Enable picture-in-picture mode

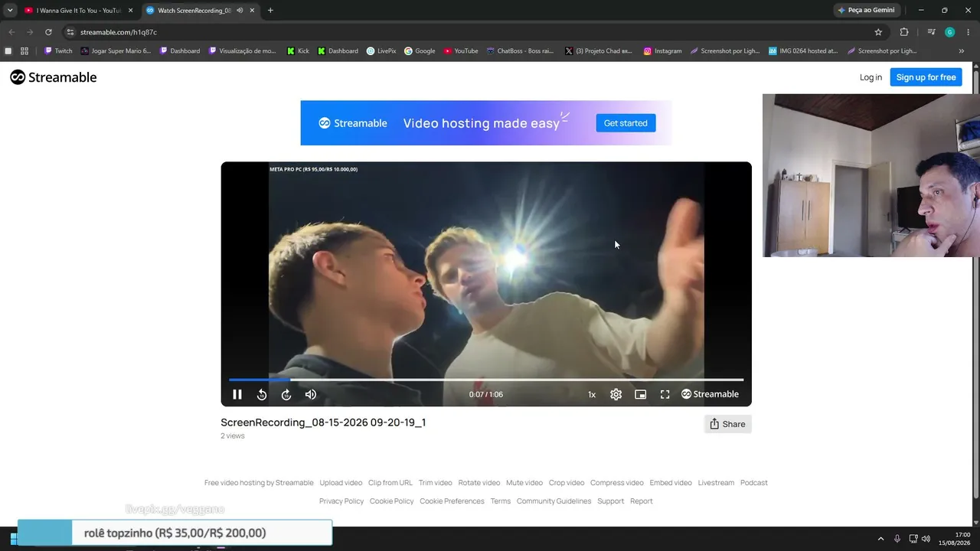coord(641,394)
